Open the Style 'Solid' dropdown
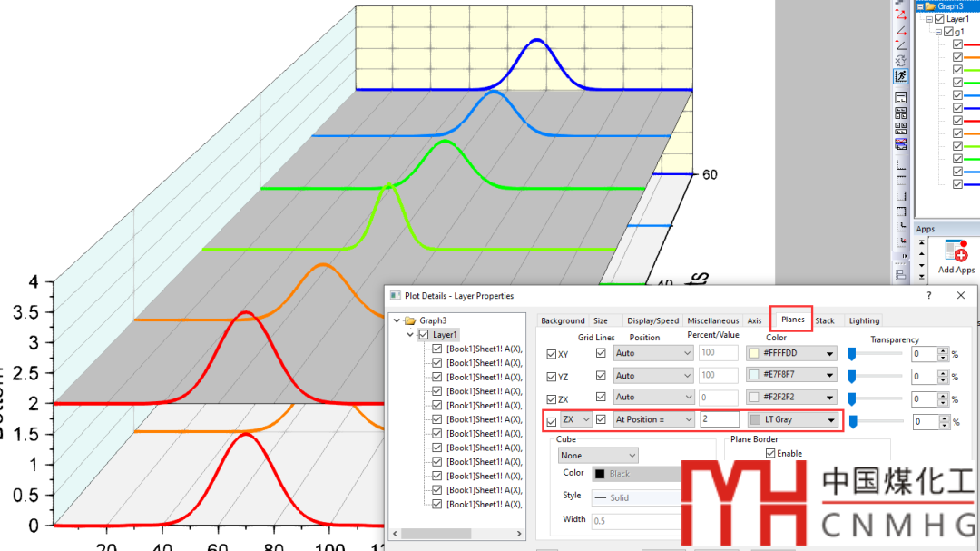The image size is (980, 551). click(x=636, y=497)
